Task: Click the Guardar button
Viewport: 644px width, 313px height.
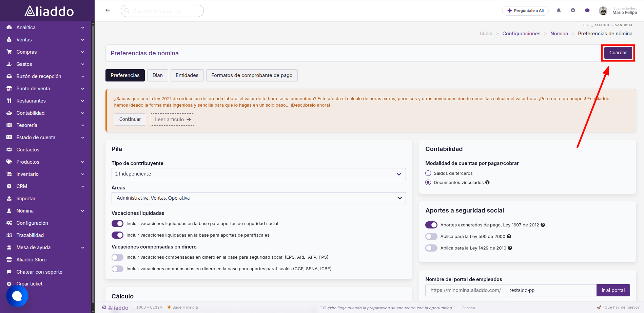Action: point(618,53)
